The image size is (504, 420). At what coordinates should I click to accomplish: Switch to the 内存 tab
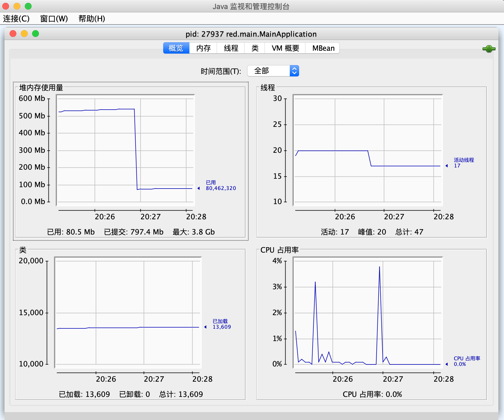[203, 48]
